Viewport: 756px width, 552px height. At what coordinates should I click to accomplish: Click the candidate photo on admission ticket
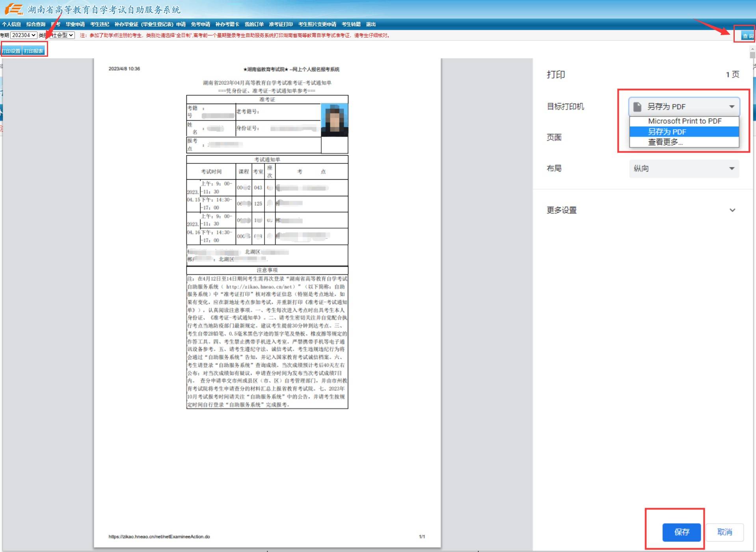(334, 120)
